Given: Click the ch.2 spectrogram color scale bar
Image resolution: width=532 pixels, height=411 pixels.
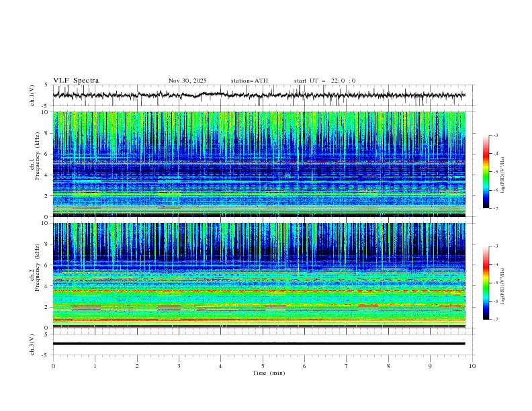Looking at the screenshot, I should (x=486, y=283).
